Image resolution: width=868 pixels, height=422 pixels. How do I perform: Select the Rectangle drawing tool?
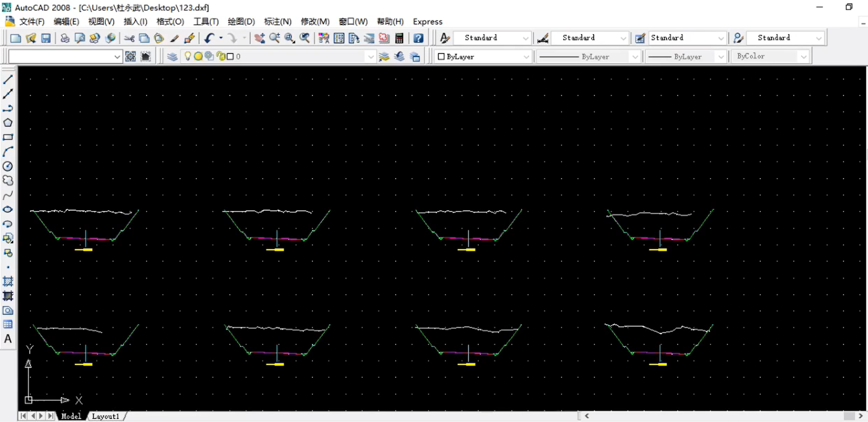(x=8, y=137)
